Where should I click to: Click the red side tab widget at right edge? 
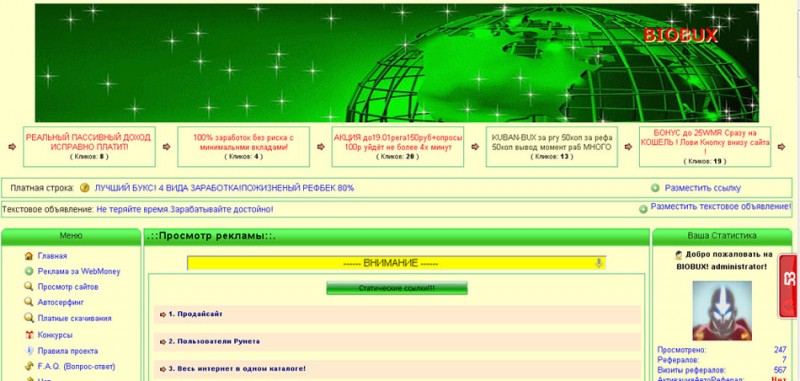click(x=789, y=286)
